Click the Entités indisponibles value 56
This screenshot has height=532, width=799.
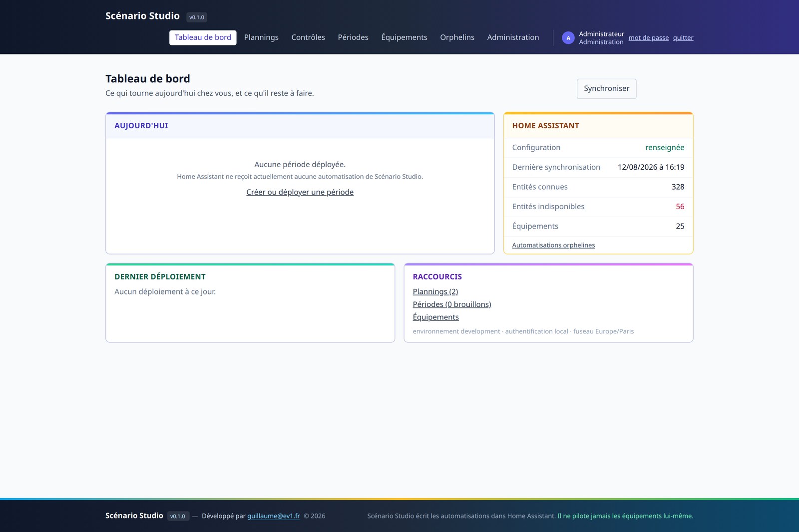680,207
